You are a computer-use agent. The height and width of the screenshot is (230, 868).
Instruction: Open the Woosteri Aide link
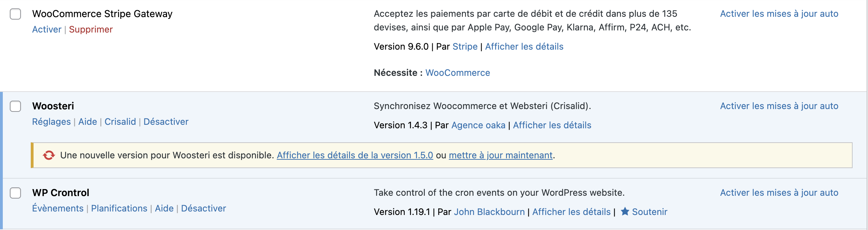click(87, 122)
